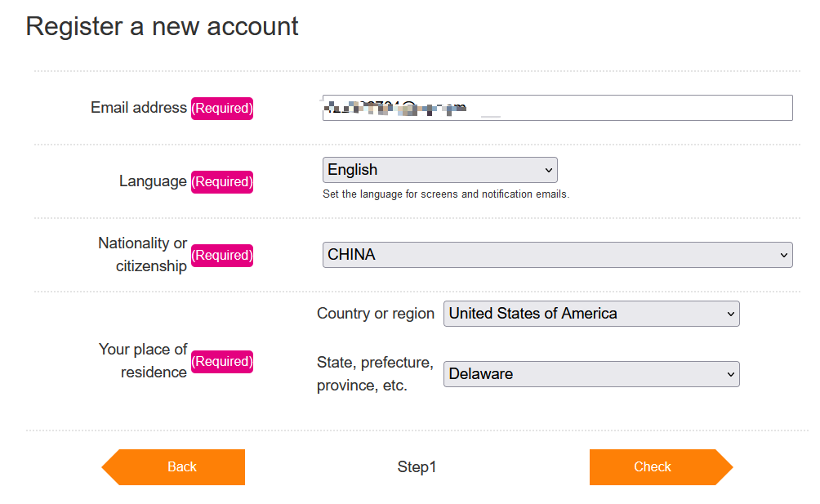Click the Required badge beside Email address
This screenshot has width=820, height=504.
pyautogui.click(x=222, y=108)
